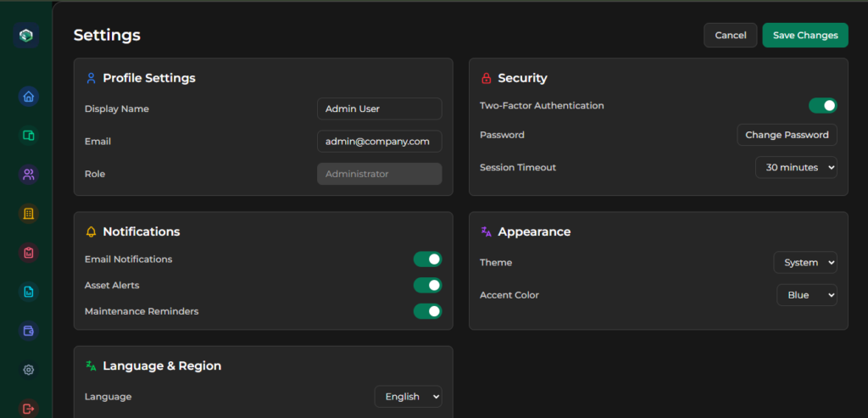Open the Accent Color selector
The image size is (868, 418).
pos(806,295)
